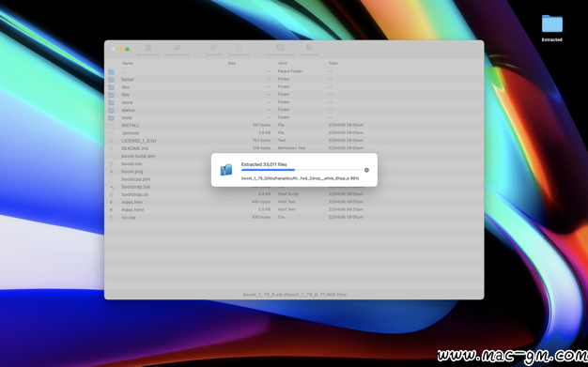Sort the list by Size column
This screenshot has height=367, width=588.
[x=232, y=63]
